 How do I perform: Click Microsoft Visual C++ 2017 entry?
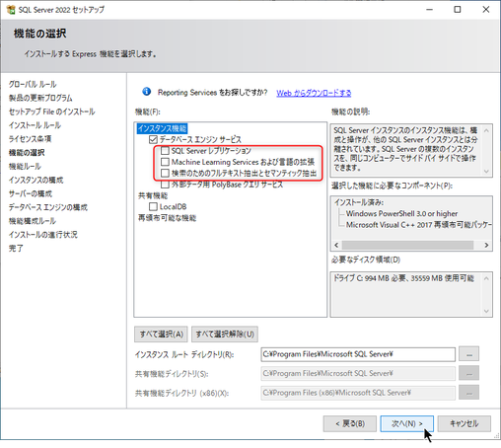click(419, 225)
